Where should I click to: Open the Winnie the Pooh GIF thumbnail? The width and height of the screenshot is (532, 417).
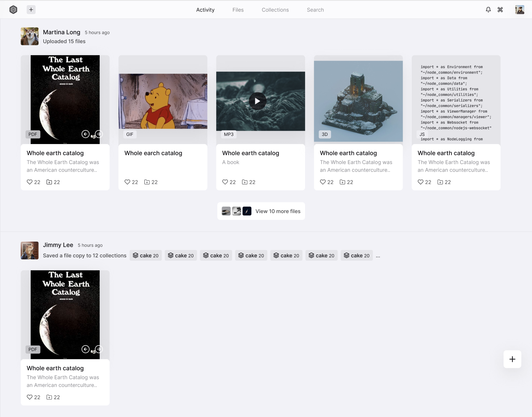[x=163, y=101]
